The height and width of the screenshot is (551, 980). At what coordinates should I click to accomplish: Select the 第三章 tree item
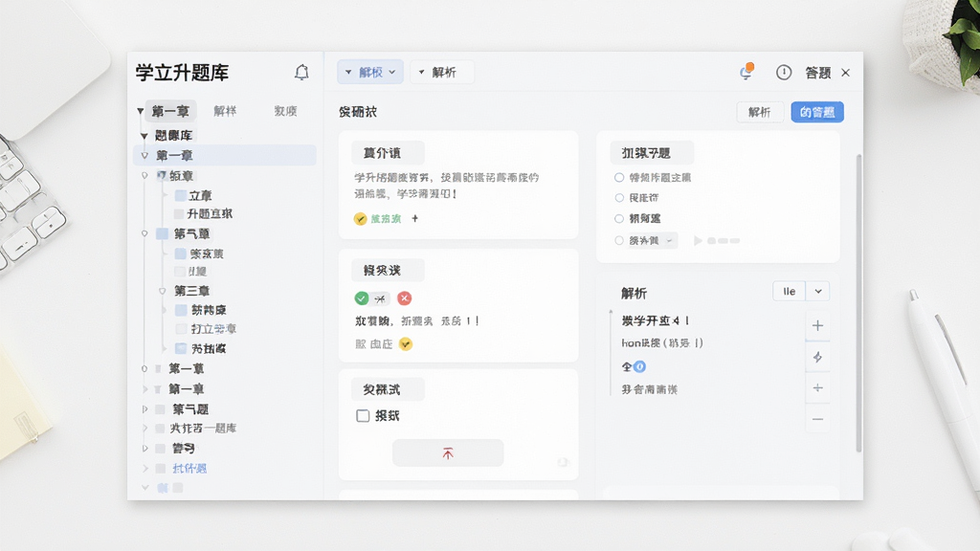191,291
